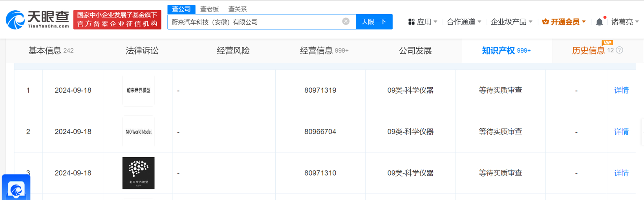Open the 开通会员 dropdown
This screenshot has height=200, width=644.
pos(563,22)
